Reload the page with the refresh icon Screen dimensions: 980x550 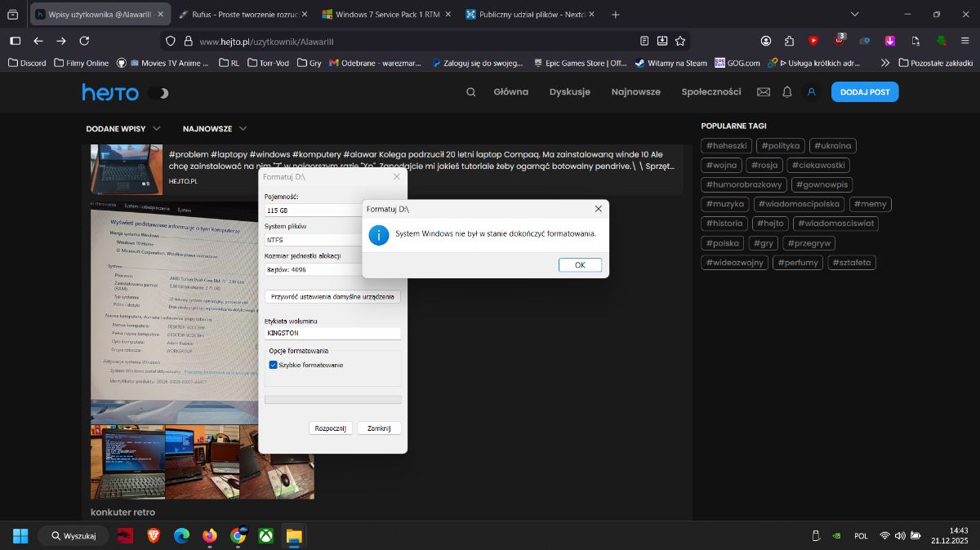pyautogui.click(x=84, y=41)
